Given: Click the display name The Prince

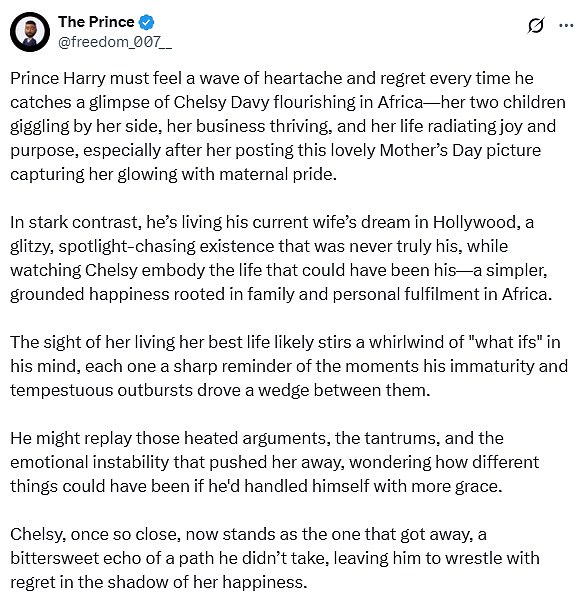Looking at the screenshot, I should [96, 22].
